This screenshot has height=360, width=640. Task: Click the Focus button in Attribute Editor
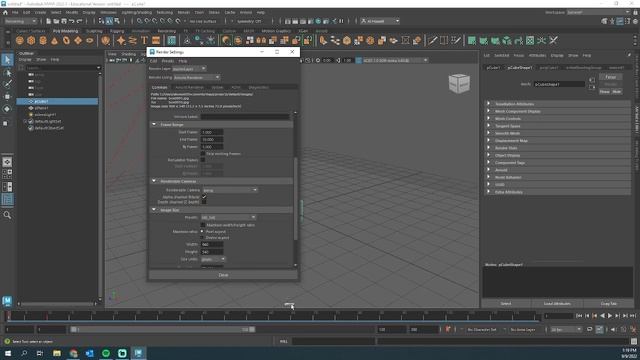coord(611,77)
